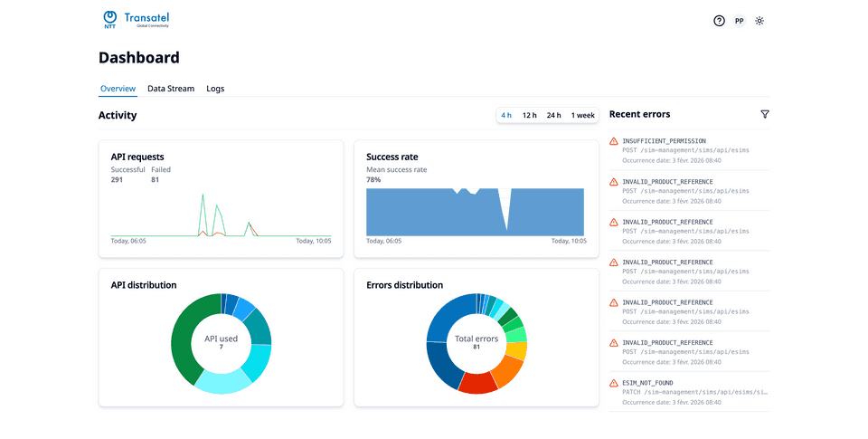Select the Overview tab
The image size is (868, 439).
(118, 89)
